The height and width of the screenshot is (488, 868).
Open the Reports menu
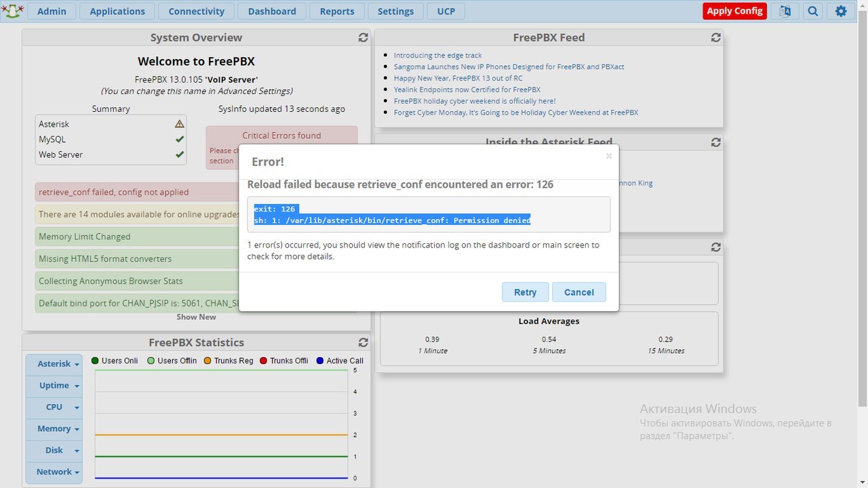[x=337, y=11]
